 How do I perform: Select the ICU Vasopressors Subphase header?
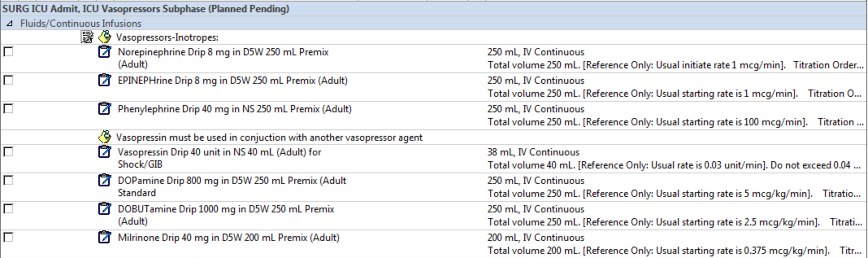click(x=145, y=9)
